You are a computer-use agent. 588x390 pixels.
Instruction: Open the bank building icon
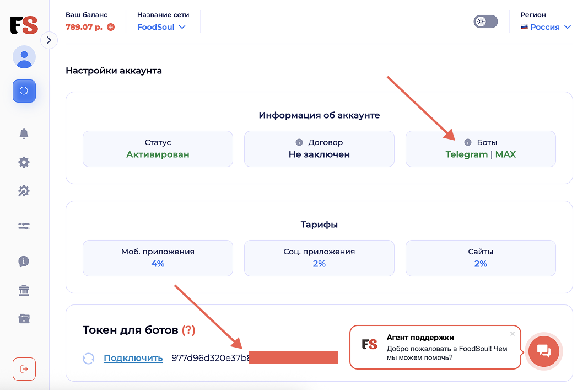[x=24, y=290]
